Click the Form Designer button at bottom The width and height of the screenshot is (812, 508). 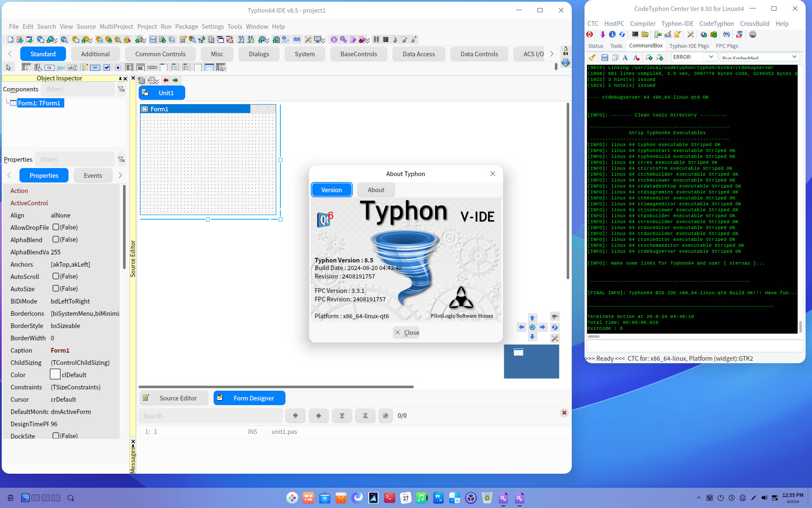click(250, 398)
